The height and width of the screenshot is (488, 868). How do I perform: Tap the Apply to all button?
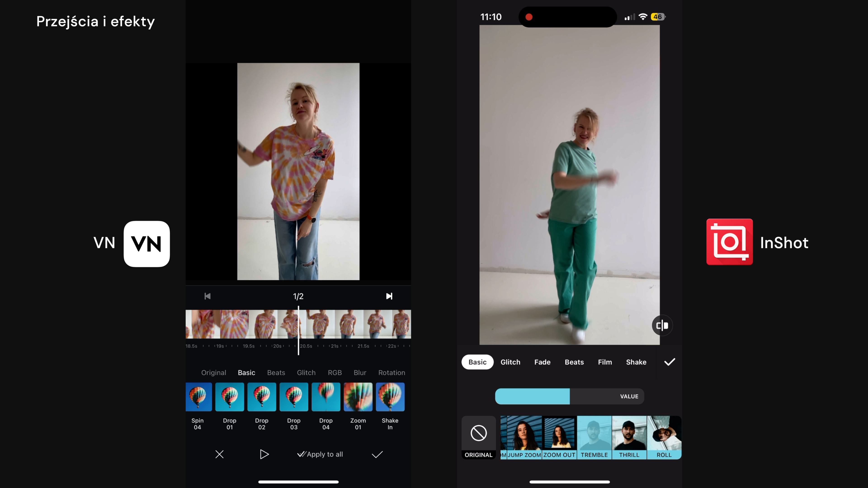pyautogui.click(x=320, y=454)
